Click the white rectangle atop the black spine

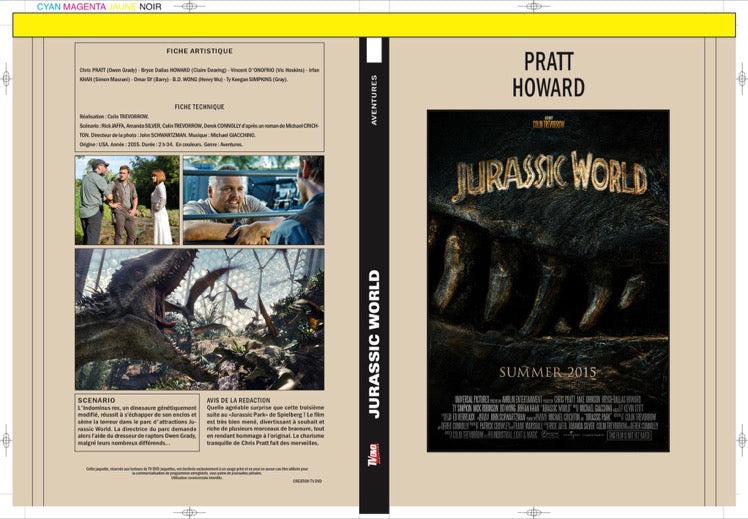(374, 50)
